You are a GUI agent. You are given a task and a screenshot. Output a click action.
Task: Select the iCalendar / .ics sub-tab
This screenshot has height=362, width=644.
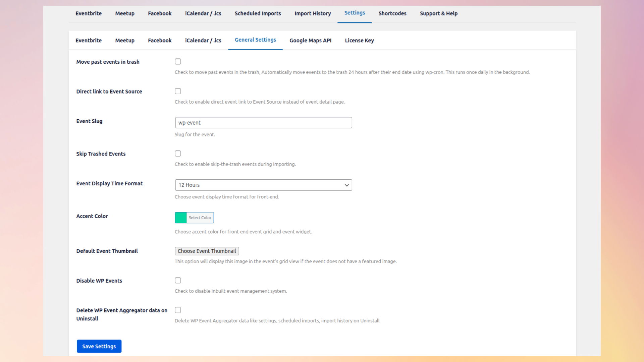pos(203,40)
